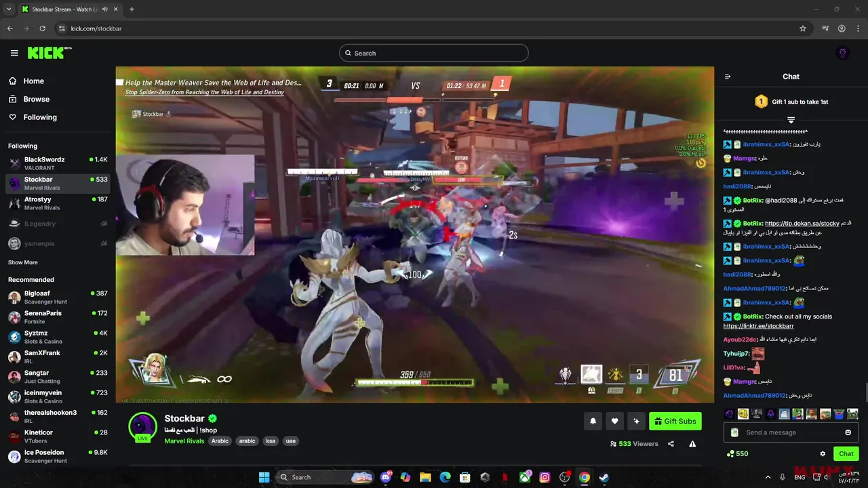Toggle stream notifications bell
The width and height of the screenshot is (868, 488).
tap(593, 421)
